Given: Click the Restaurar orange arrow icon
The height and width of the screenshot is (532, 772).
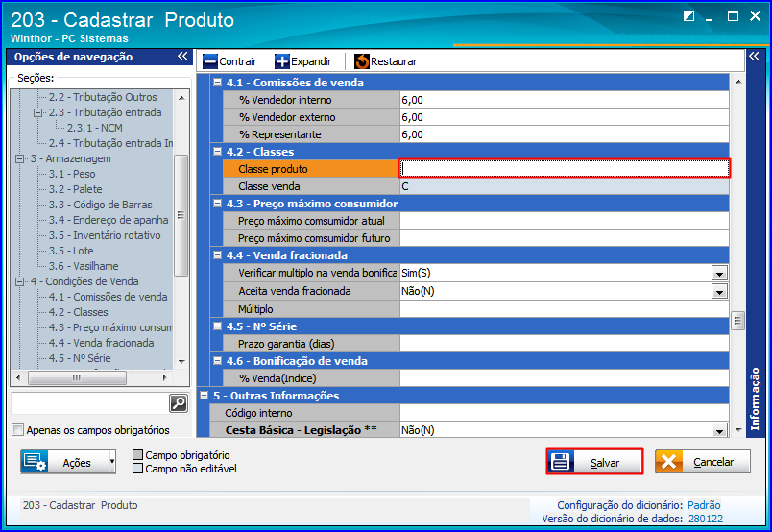Looking at the screenshot, I should tap(362, 61).
